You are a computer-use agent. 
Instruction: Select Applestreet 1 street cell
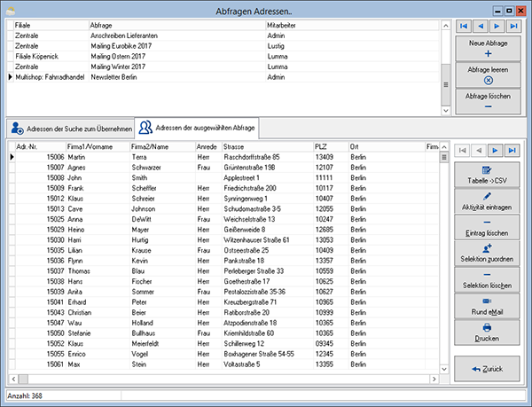click(x=268, y=177)
